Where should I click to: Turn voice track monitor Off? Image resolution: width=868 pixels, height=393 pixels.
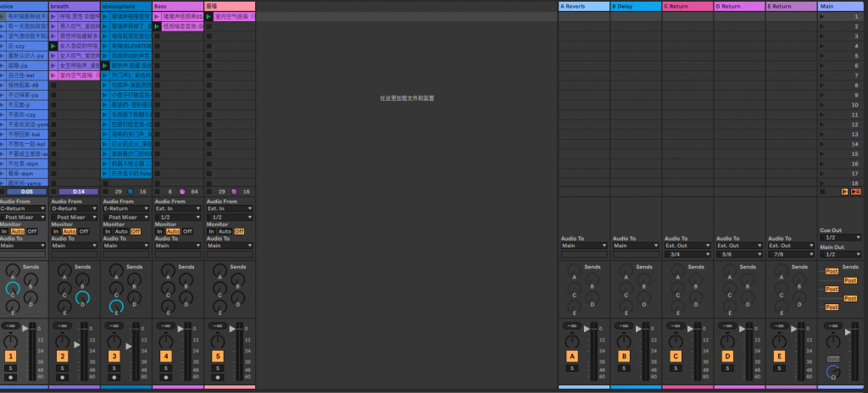pos(32,231)
